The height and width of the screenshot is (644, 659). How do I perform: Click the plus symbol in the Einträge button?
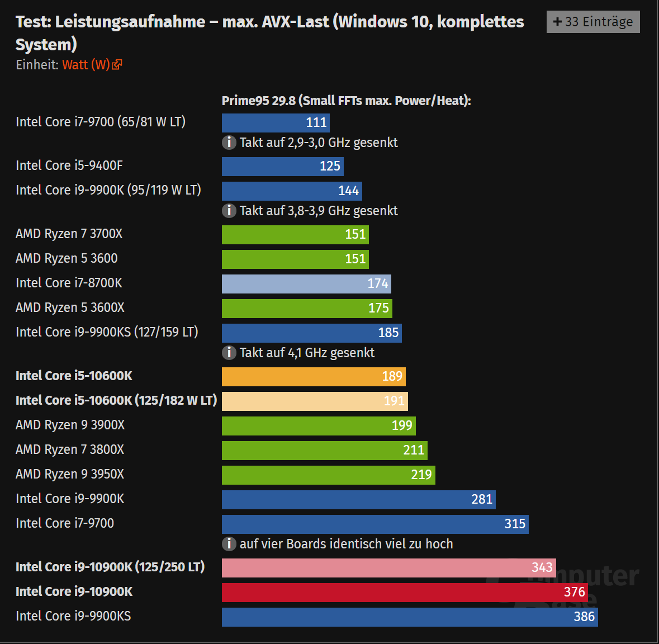(x=557, y=22)
